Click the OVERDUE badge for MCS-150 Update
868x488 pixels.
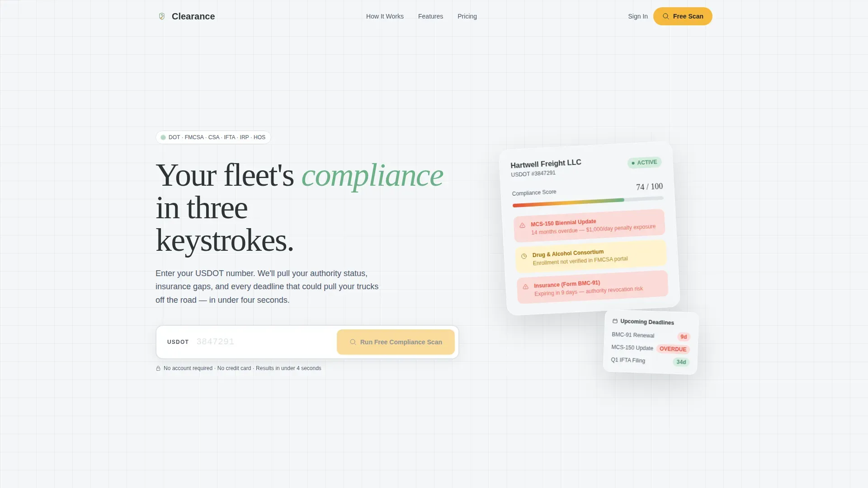click(673, 349)
